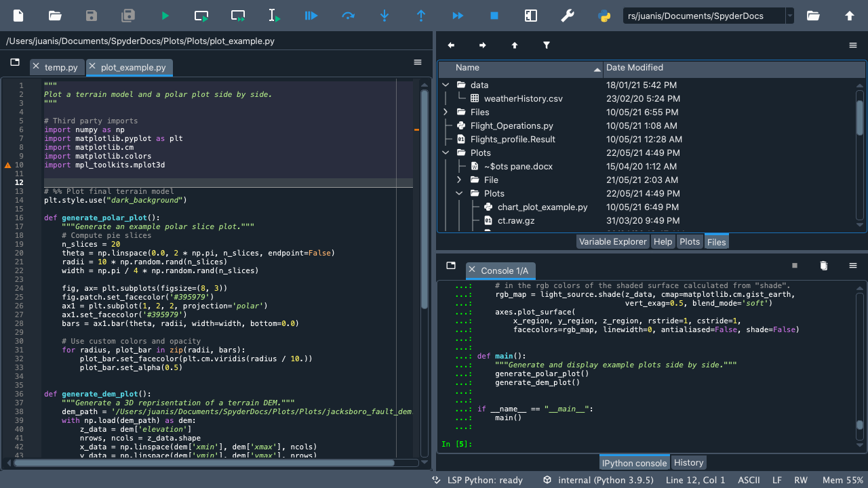The width and height of the screenshot is (868, 488).
Task: Switch to the temp.py editor tab
Action: [x=61, y=67]
